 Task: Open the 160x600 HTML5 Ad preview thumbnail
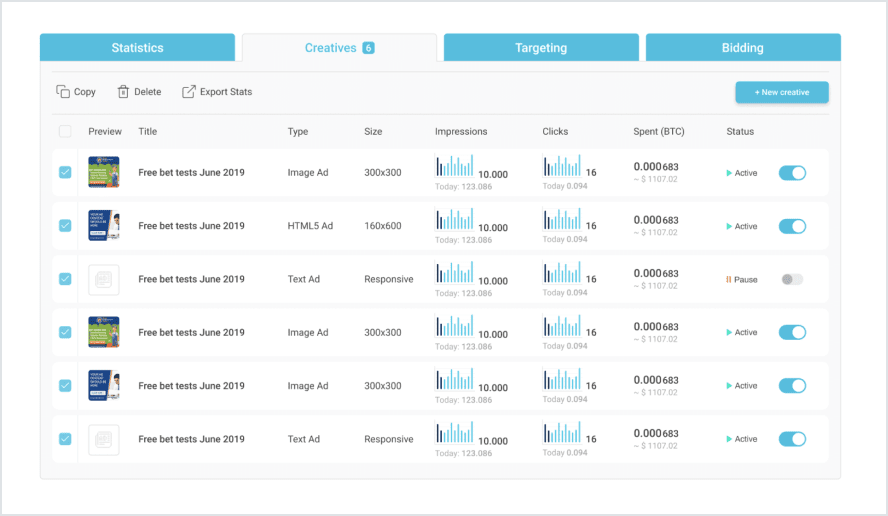[104, 225]
